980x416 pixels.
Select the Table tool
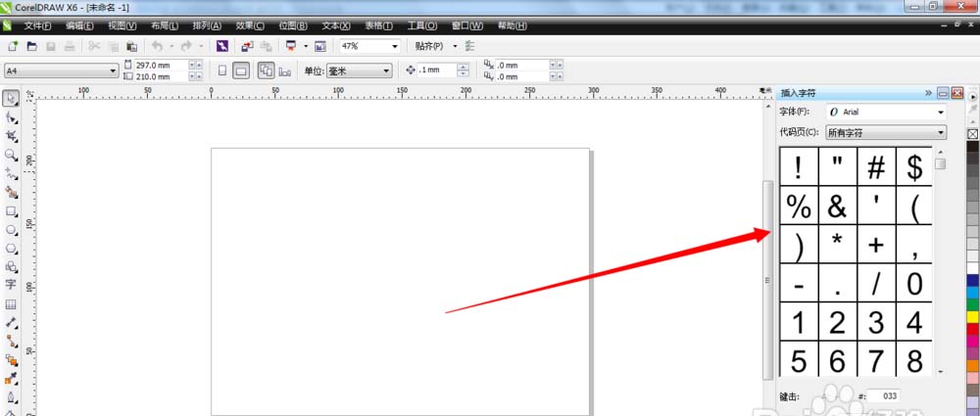pos(11,304)
